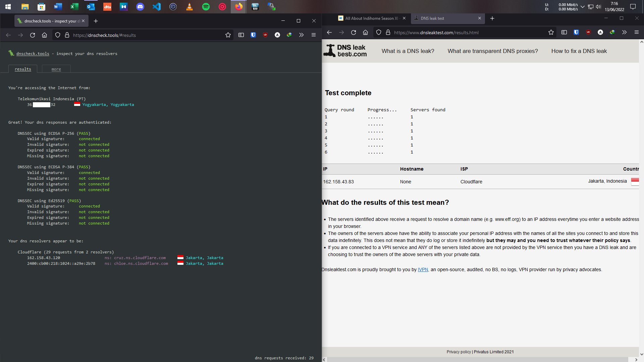Open Word from the taskbar
The height and width of the screenshot is (362, 644).
[58, 6]
